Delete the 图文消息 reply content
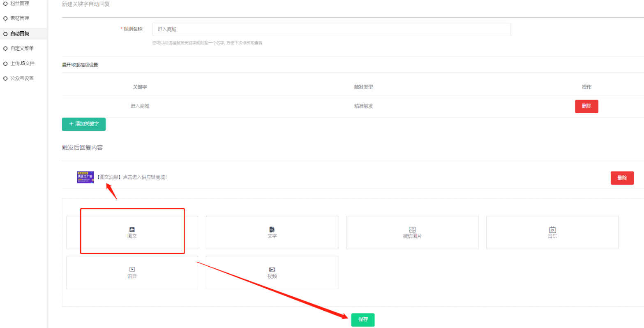The height and width of the screenshot is (328, 644). click(622, 178)
